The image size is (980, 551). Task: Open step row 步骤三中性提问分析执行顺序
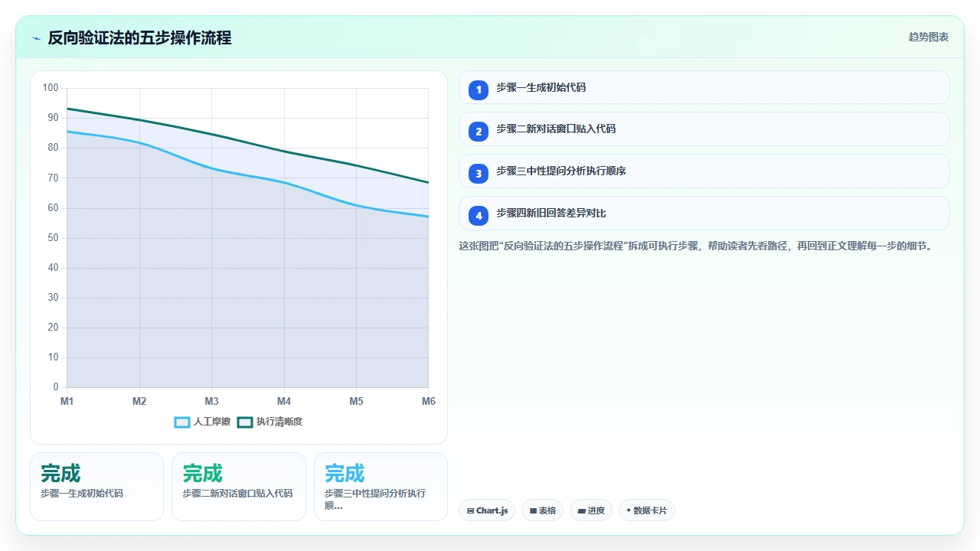pos(704,171)
